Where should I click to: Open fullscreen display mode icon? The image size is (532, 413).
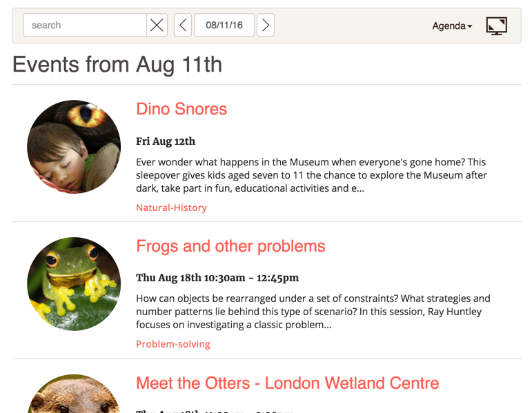[x=496, y=26]
